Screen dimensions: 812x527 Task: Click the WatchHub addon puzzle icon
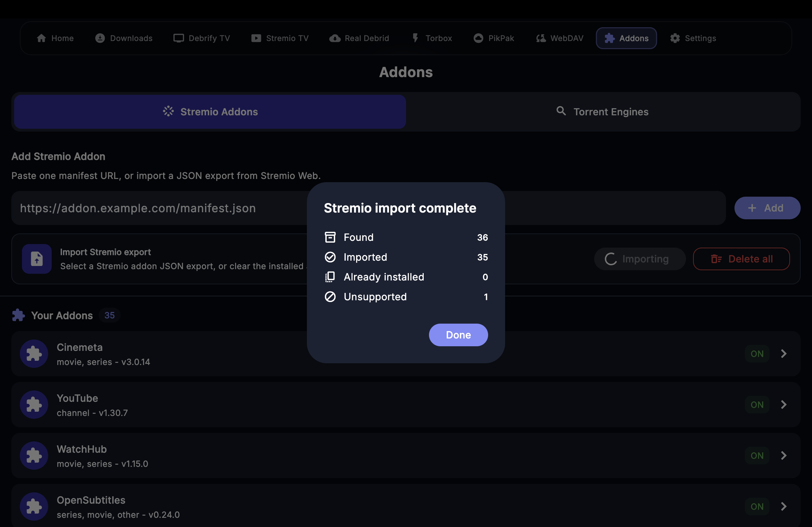(x=34, y=456)
